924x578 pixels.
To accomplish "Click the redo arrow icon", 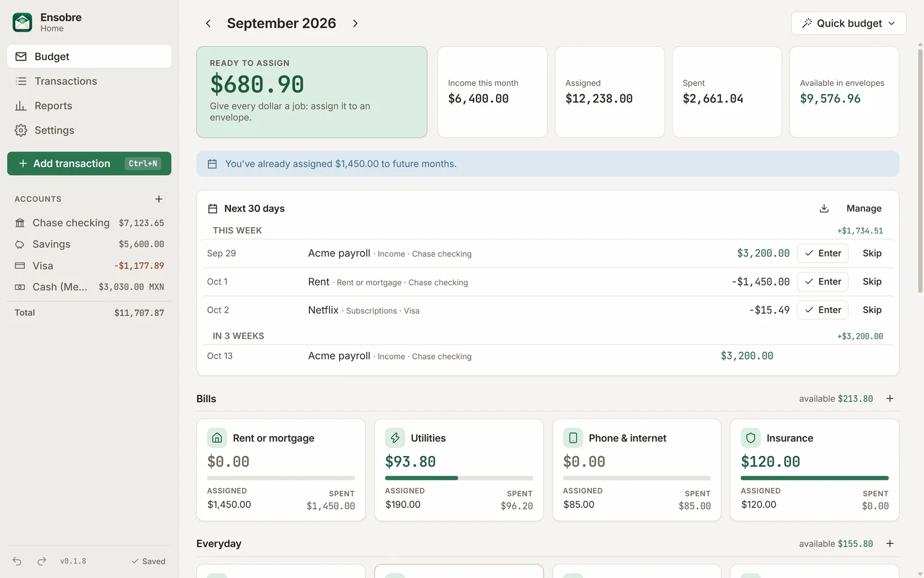I will [42, 561].
